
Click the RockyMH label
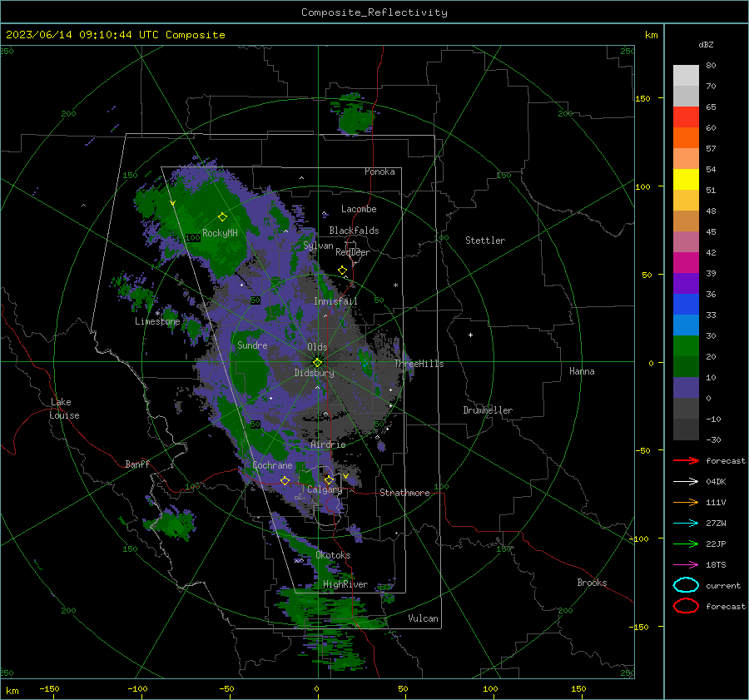click(x=220, y=233)
